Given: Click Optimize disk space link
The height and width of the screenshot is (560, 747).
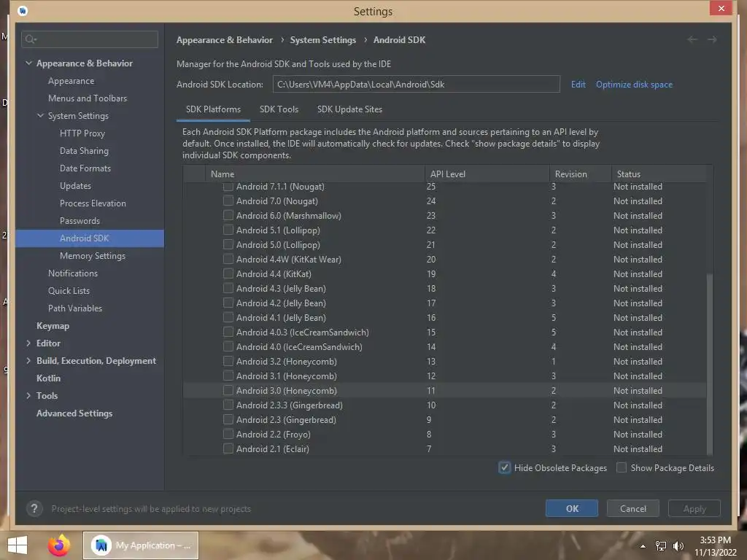Looking at the screenshot, I should point(634,85).
